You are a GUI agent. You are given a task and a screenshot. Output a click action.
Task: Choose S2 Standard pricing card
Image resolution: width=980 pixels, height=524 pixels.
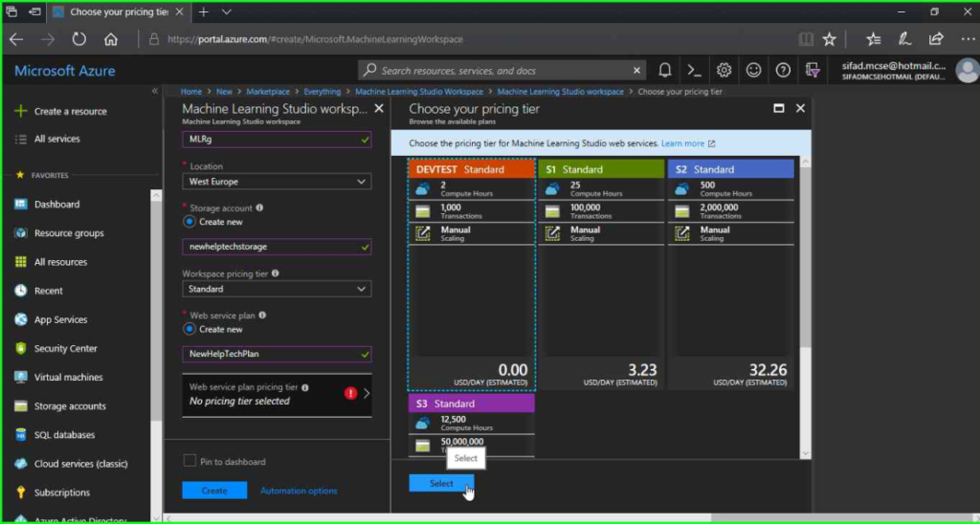[730, 274]
